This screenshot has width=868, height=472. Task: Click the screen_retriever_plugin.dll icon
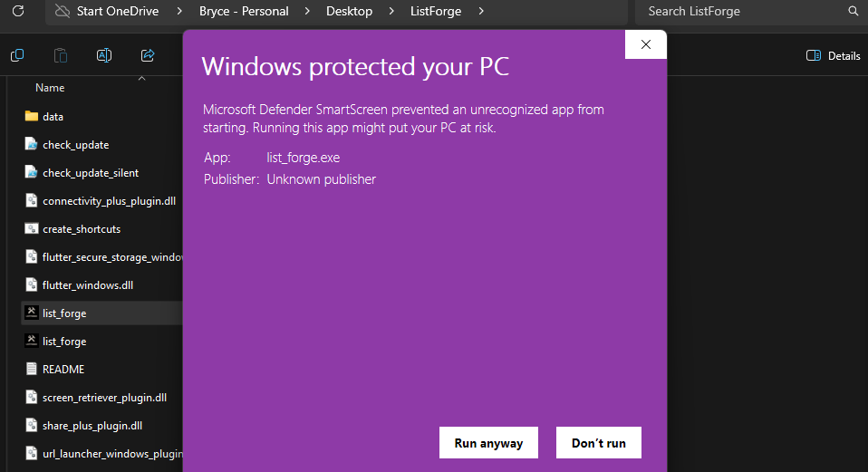(x=32, y=398)
